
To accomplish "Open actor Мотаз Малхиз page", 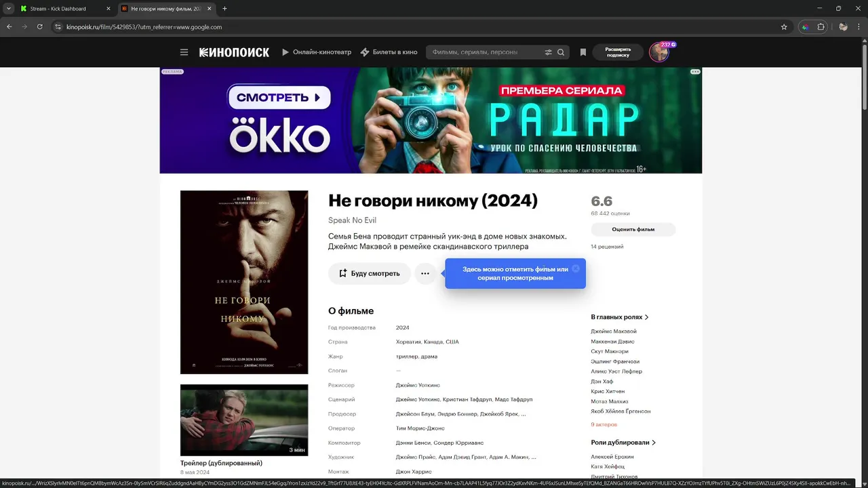I will pos(610,401).
